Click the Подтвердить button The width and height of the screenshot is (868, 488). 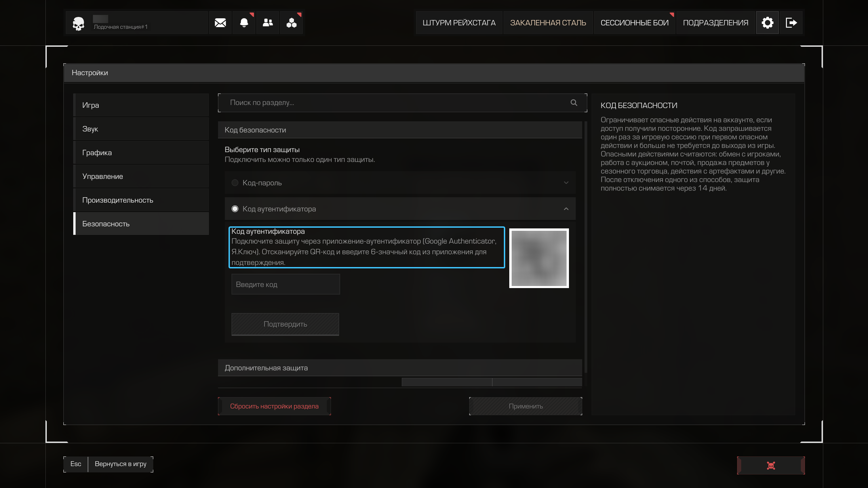tap(285, 324)
